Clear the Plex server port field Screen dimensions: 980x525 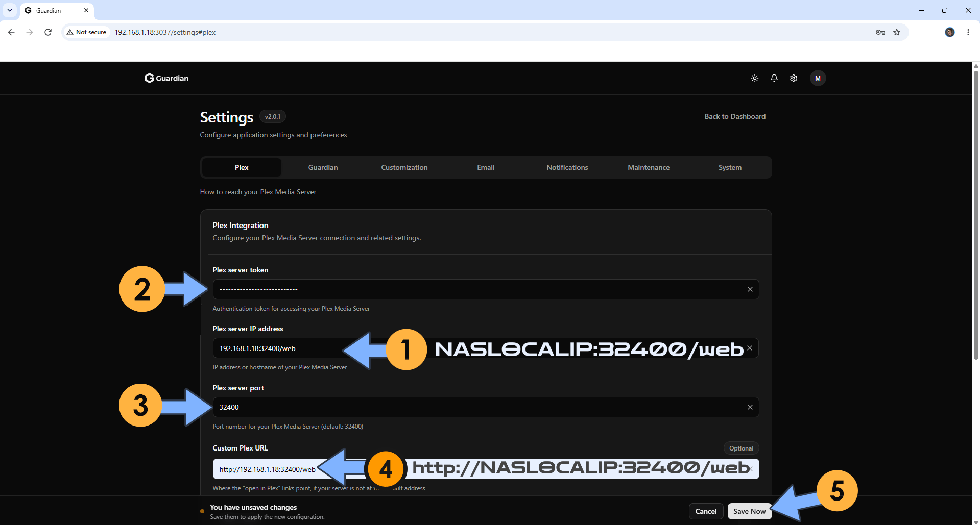(750, 407)
